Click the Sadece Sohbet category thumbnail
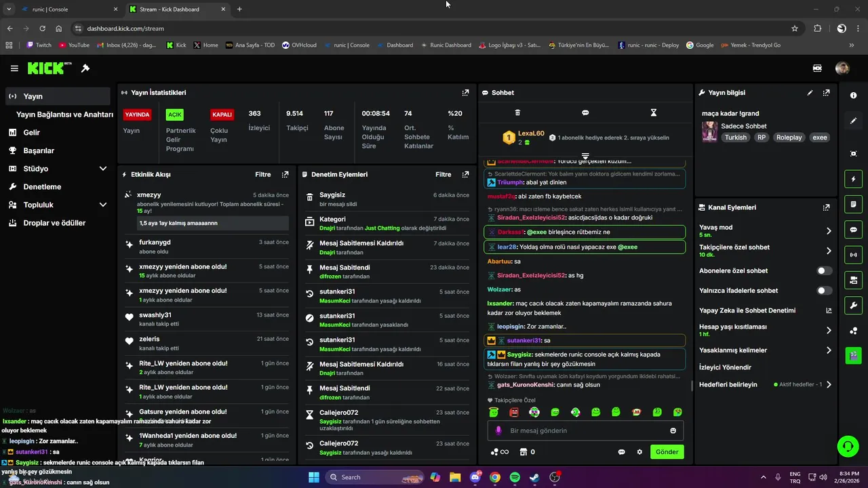The image size is (868, 488). click(709, 131)
